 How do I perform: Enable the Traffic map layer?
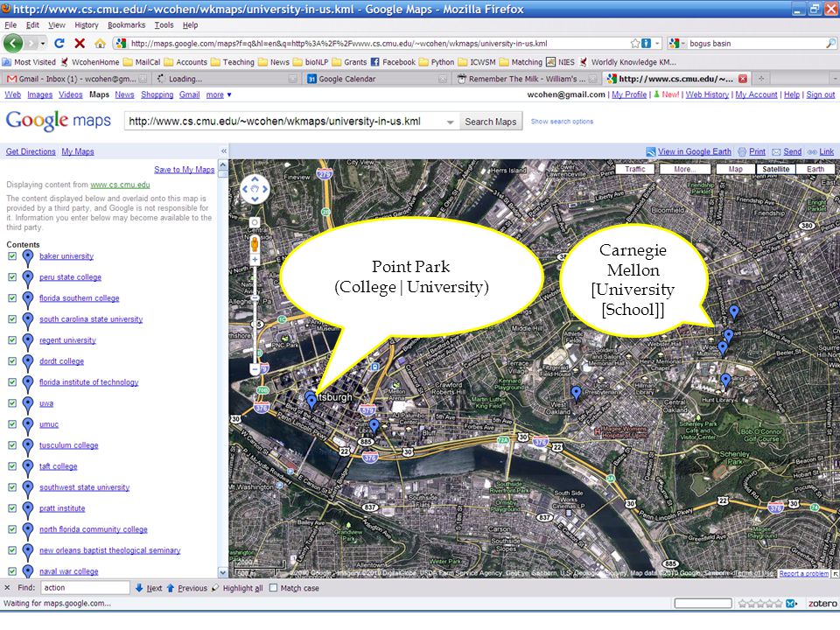[x=635, y=169]
